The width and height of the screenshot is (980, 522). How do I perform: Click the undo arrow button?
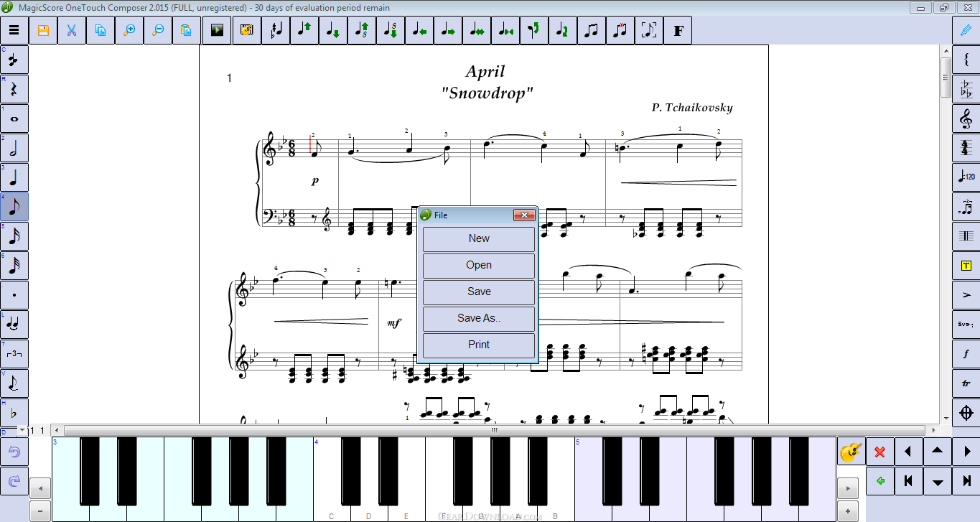[x=14, y=452]
